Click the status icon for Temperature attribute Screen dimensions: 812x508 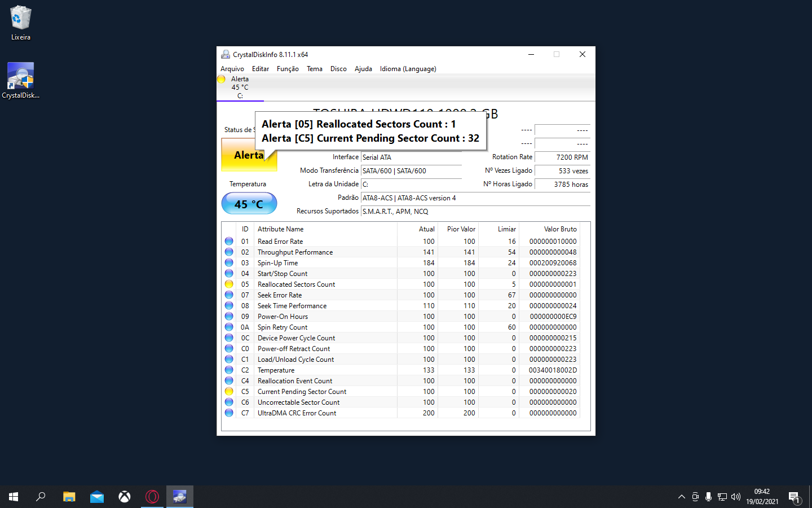[229, 370]
